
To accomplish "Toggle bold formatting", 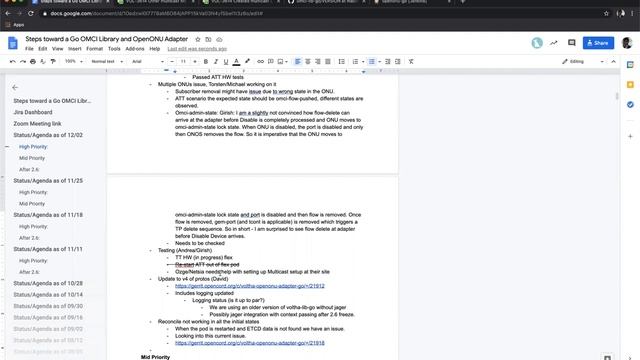I will [206, 62].
